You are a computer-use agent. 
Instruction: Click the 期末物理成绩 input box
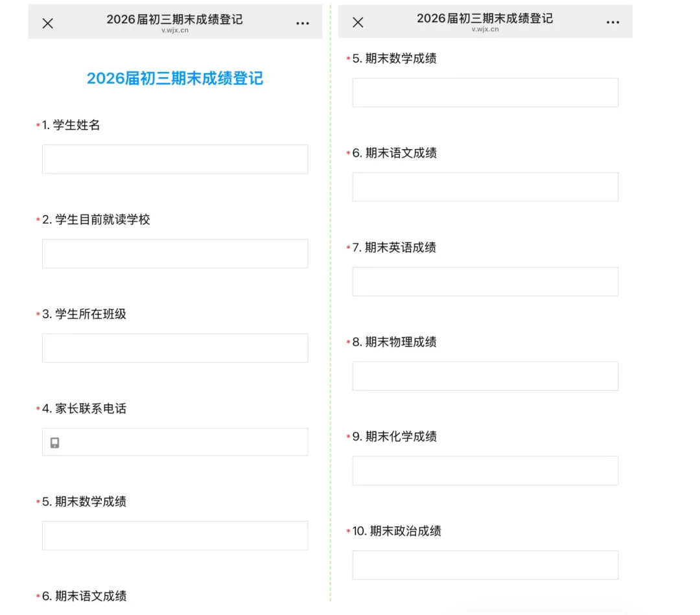tap(484, 376)
